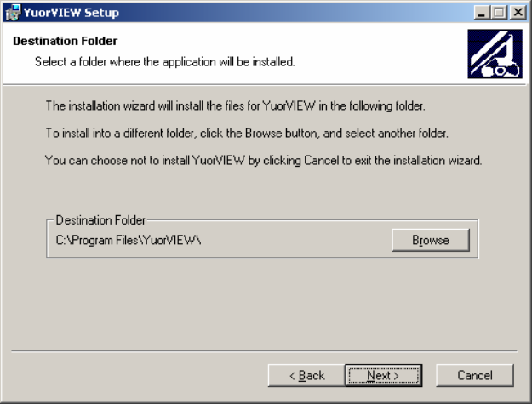532x404 pixels.
Task: Click the Browse button to change folder
Action: click(431, 240)
